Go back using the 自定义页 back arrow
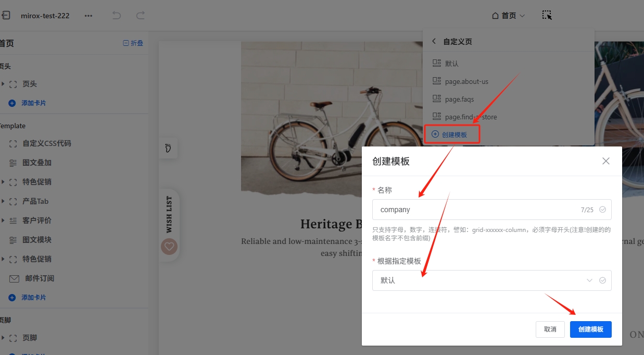 click(x=434, y=41)
